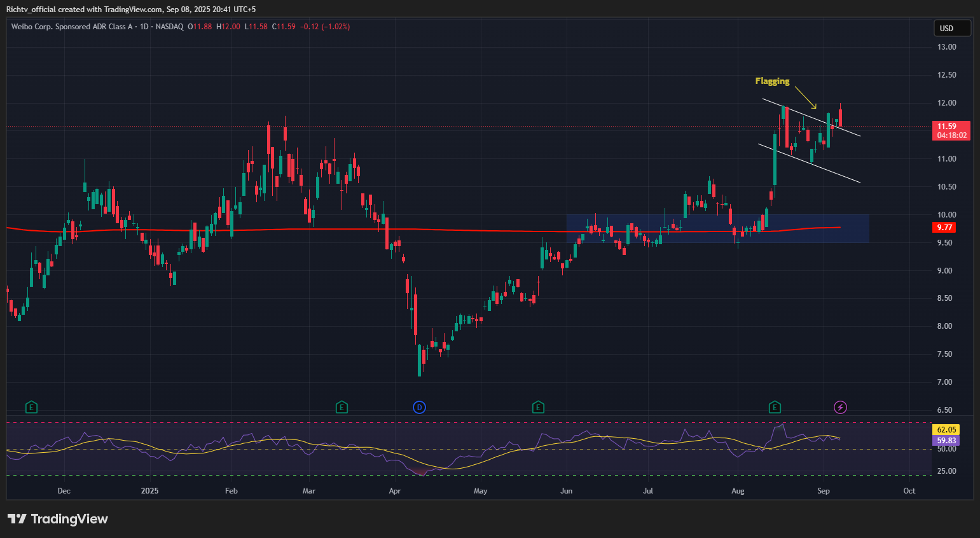
Task: Open the mid-August earnings E marker
Action: point(774,407)
